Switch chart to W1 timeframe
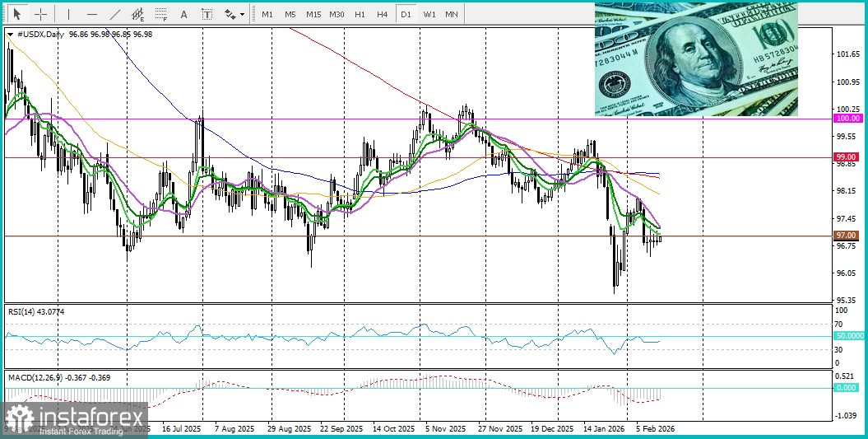The image size is (868, 439). pos(429,14)
